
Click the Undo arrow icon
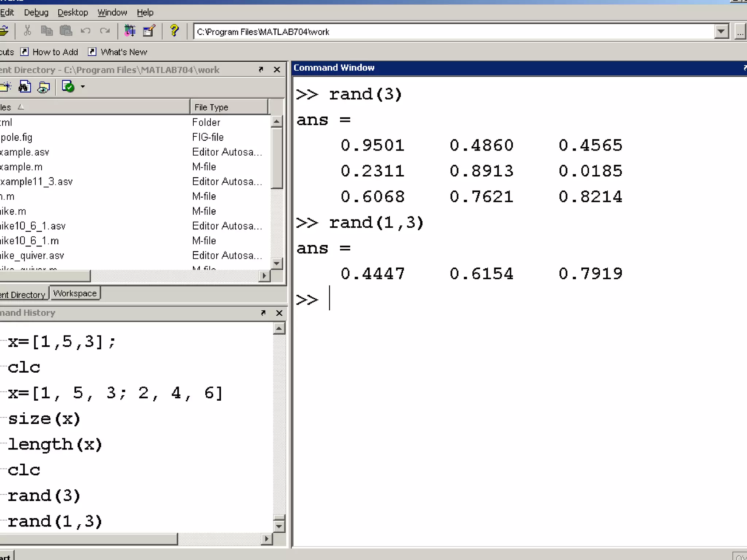pos(85,31)
